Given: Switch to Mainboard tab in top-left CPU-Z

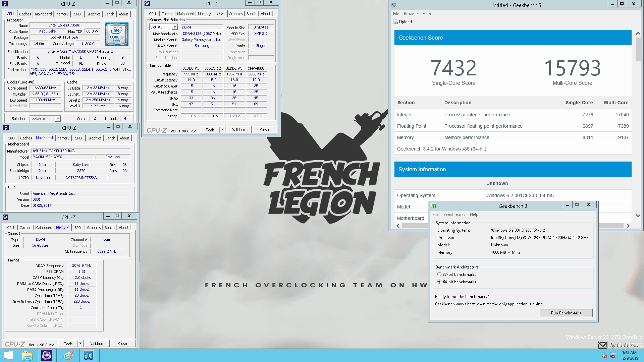Looking at the screenshot, I should [43, 14].
